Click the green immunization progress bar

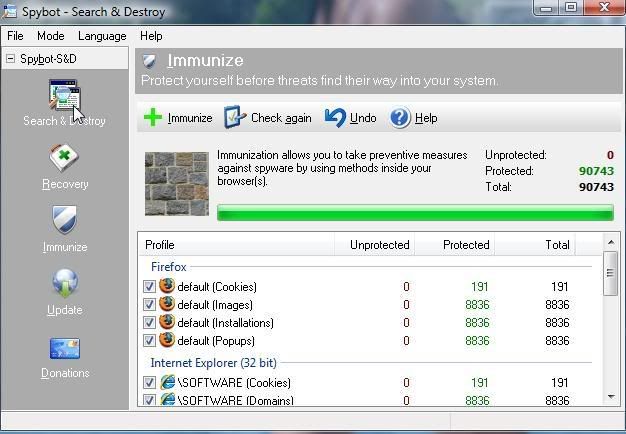pyautogui.click(x=415, y=212)
